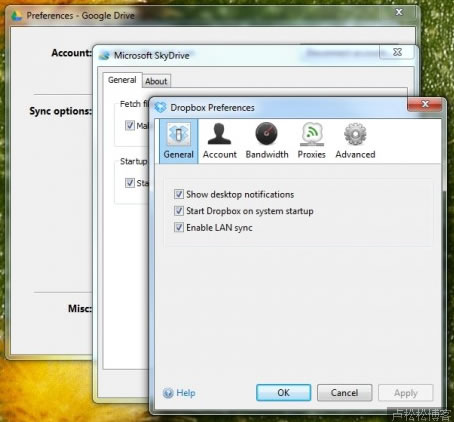Switch to the SkyDrive About tab
The width and height of the screenshot is (454, 422).
coord(156,81)
